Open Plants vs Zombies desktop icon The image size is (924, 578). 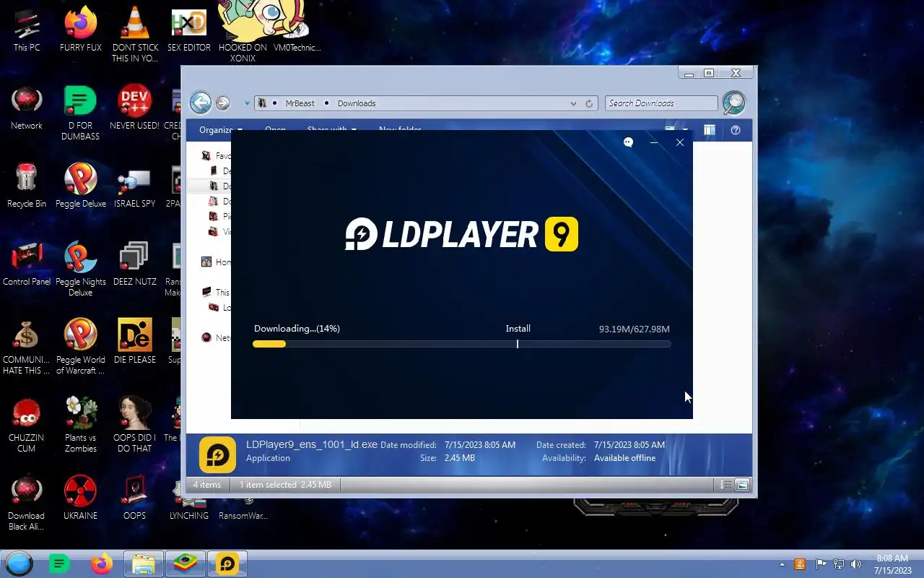[81, 425]
